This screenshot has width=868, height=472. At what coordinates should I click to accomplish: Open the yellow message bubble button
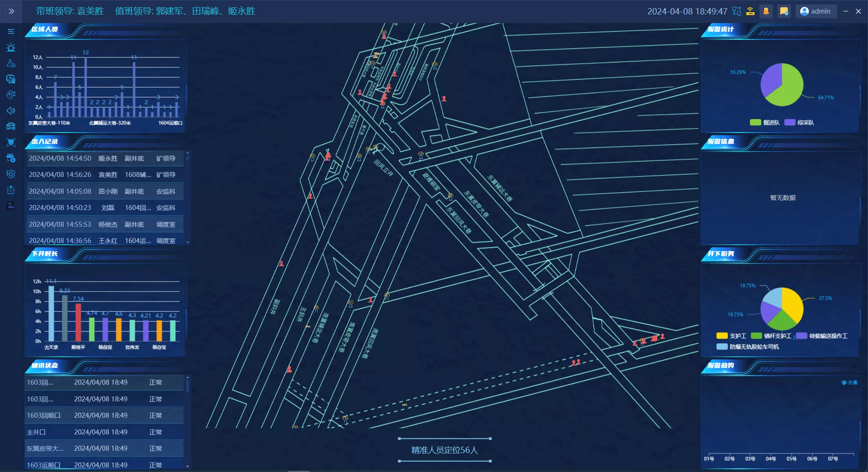[x=784, y=11]
